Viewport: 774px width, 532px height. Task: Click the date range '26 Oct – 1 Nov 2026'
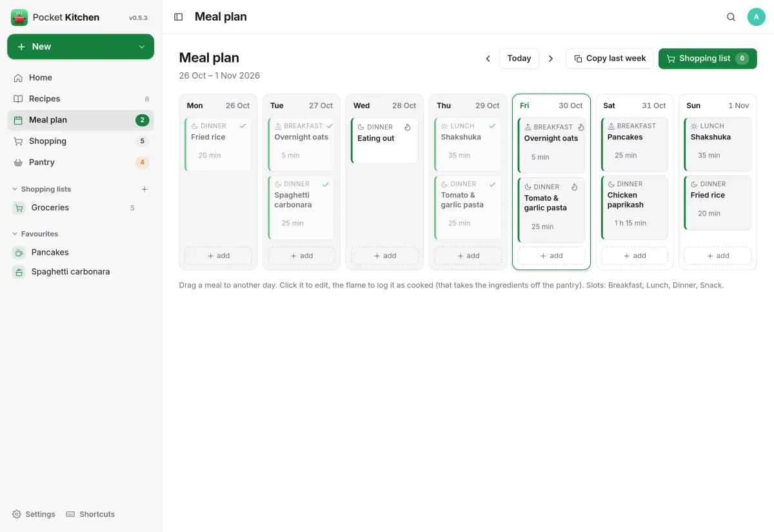219,75
